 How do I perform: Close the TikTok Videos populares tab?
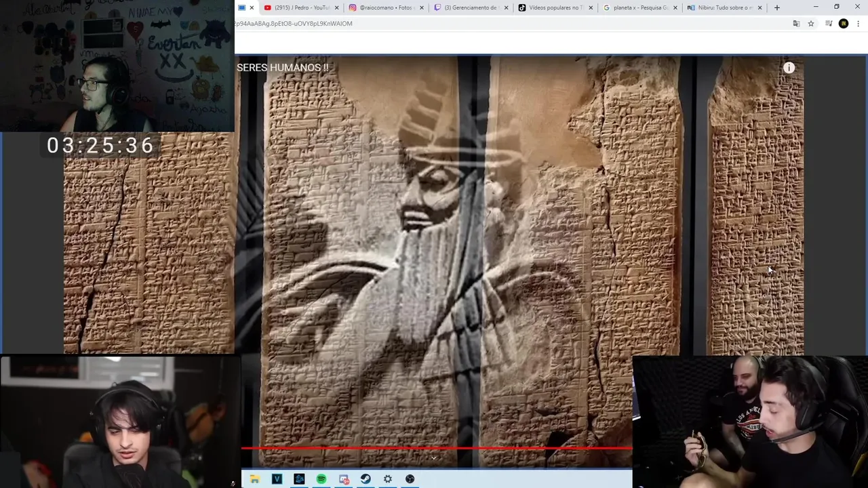tap(591, 7)
